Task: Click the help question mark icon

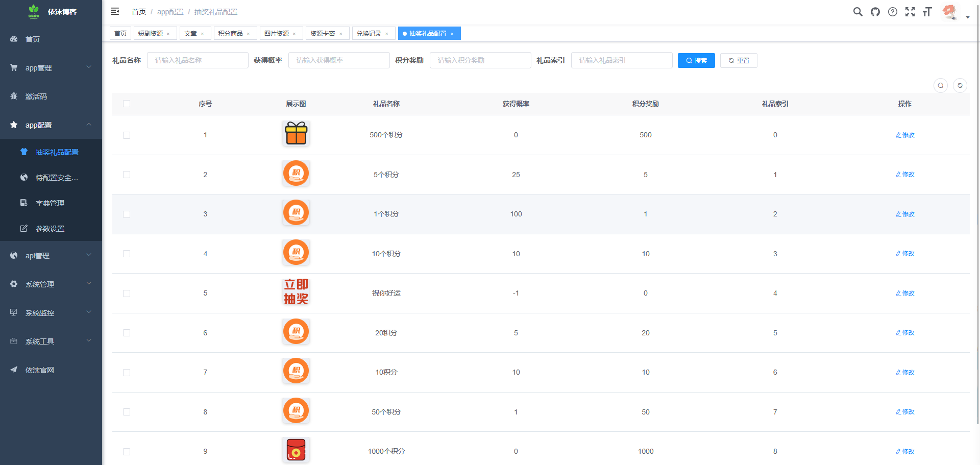Action: coord(892,12)
